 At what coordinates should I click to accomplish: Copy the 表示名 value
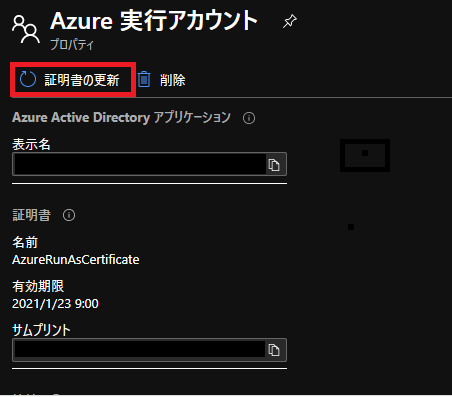pyautogui.click(x=274, y=165)
